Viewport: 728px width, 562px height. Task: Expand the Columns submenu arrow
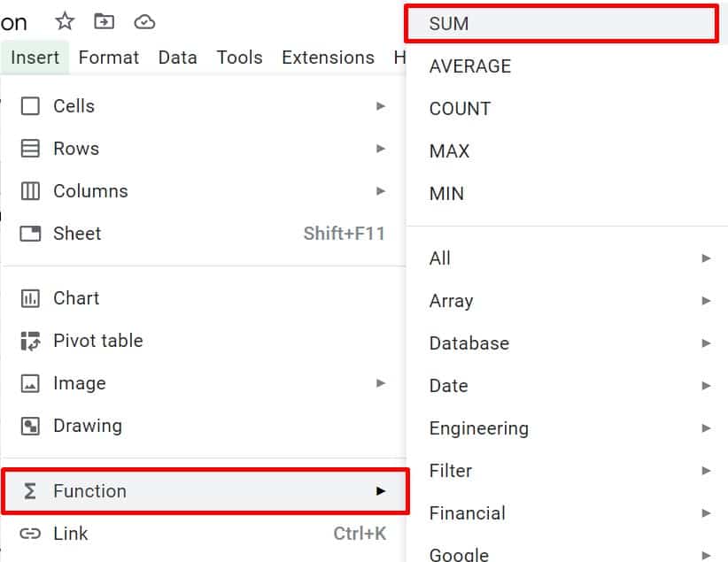381,191
